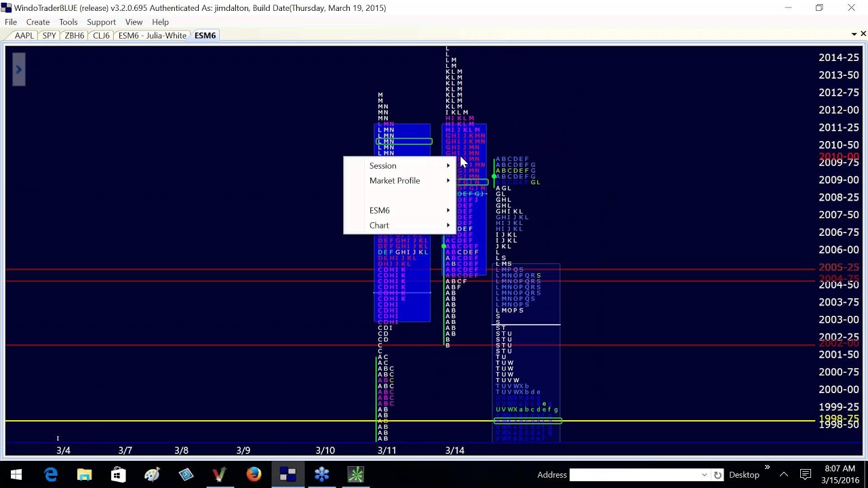868x488 pixels.
Task: Switch to the CLJ6 tab
Action: click(101, 35)
